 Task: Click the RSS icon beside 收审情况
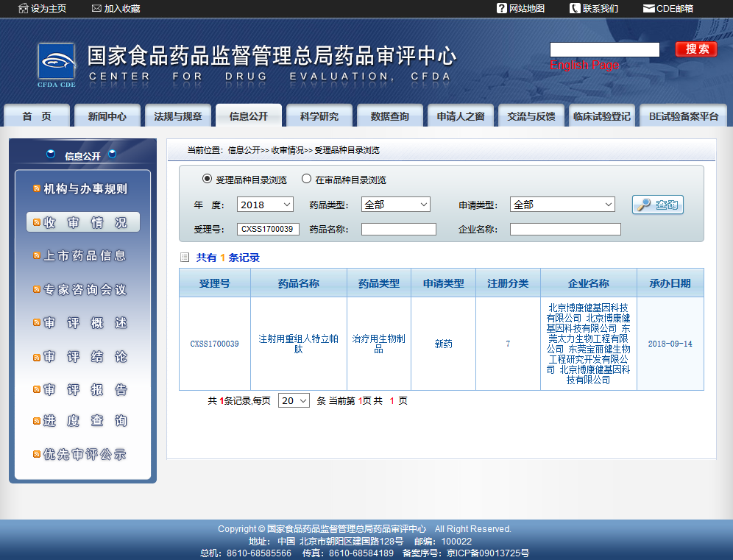coord(37,222)
